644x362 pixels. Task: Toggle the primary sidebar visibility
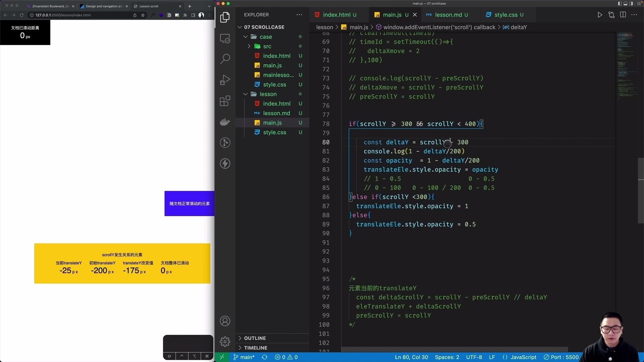tap(619, 3)
